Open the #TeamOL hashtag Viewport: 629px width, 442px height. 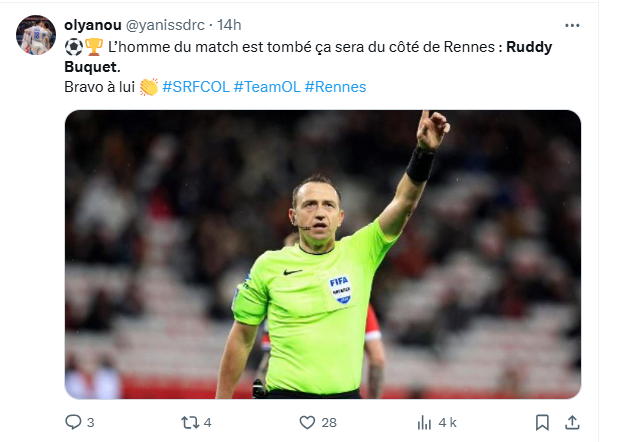point(267,87)
